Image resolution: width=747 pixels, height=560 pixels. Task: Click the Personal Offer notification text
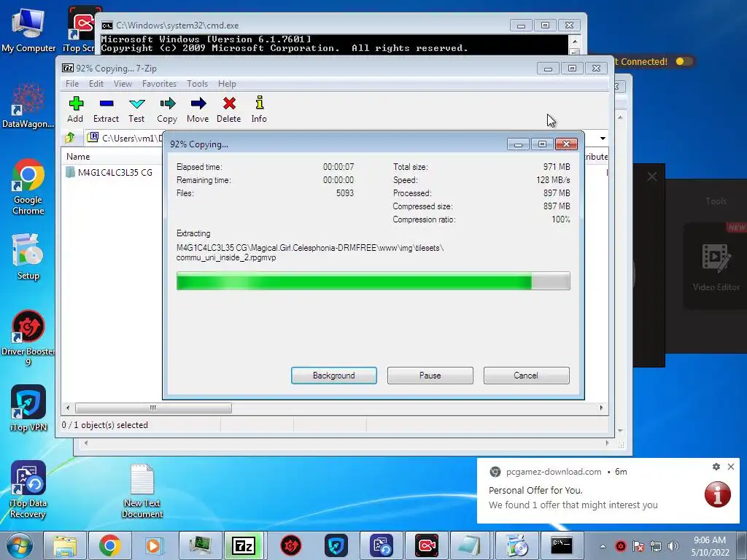pos(535,491)
